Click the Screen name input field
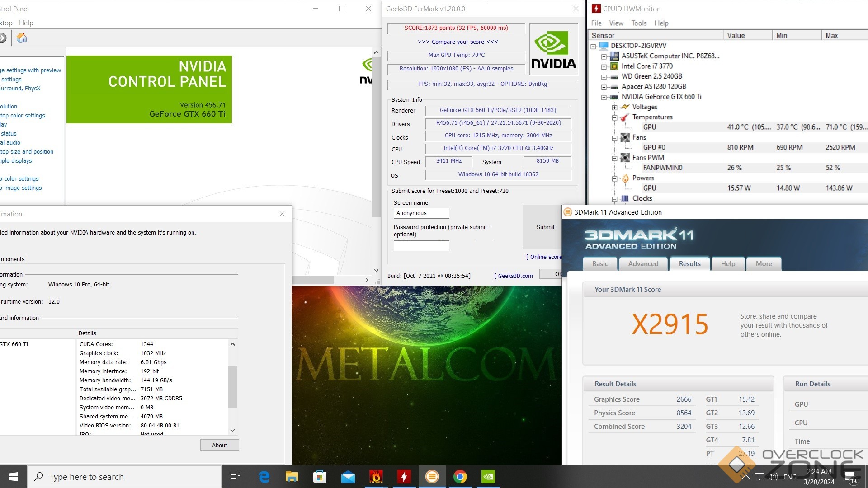The height and width of the screenshot is (488, 868). tap(421, 213)
